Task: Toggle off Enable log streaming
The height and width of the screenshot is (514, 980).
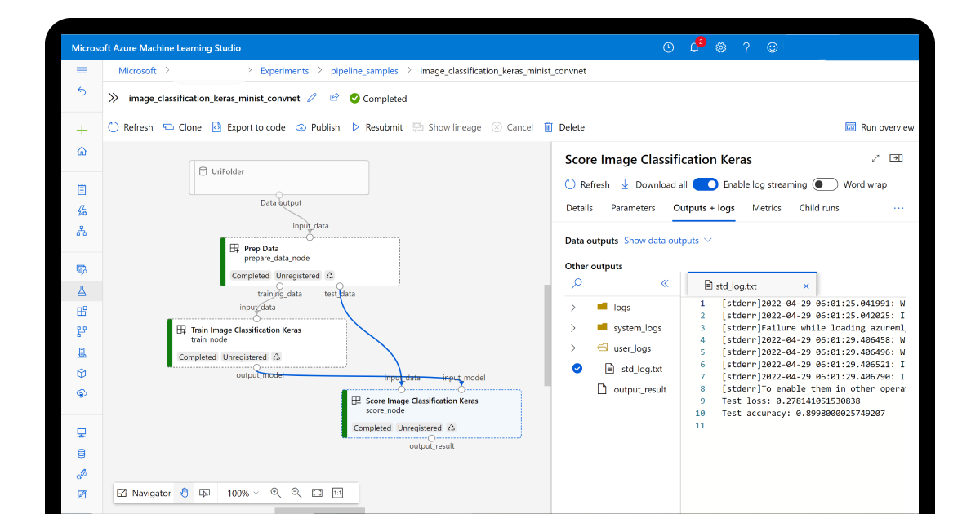Action: [x=706, y=184]
